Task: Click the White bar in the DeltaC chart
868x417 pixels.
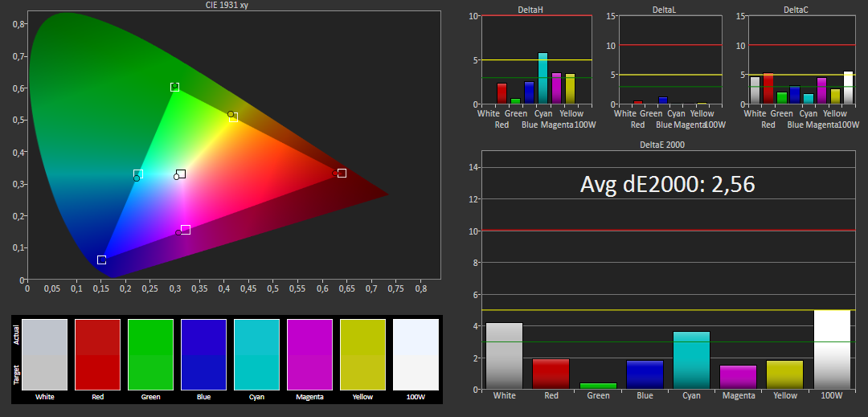Action: pyautogui.click(x=755, y=91)
